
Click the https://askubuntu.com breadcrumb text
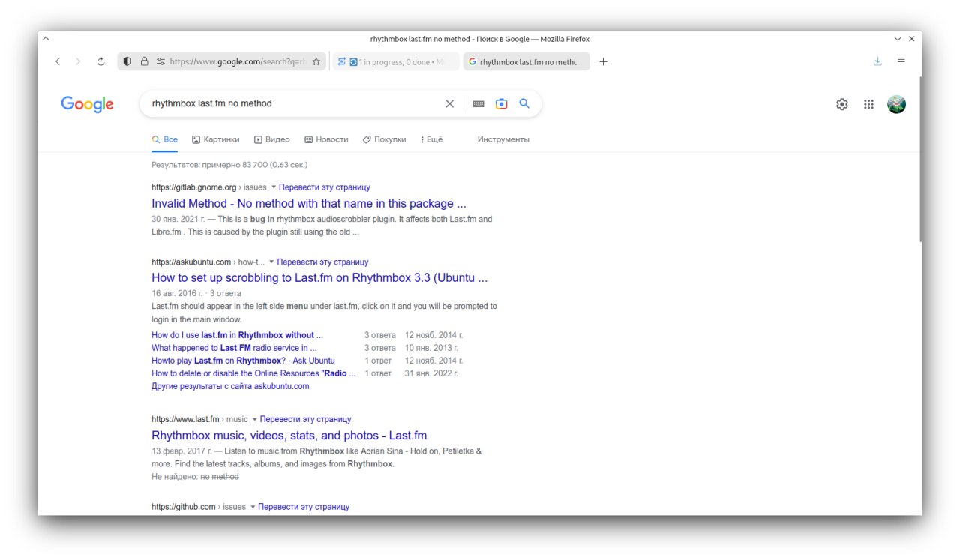(x=191, y=262)
